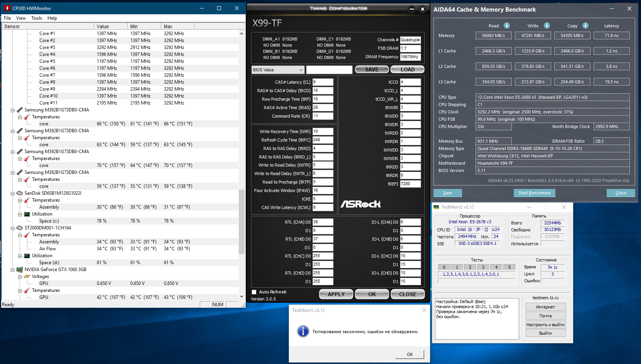Click the Почта button in TestMem5
Image resolution: width=641 pixels, height=364 pixels.
pyautogui.click(x=545, y=316)
